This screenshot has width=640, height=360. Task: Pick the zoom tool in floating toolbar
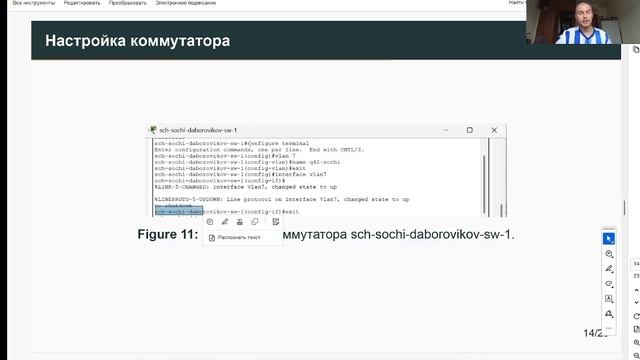coord(609,254)
